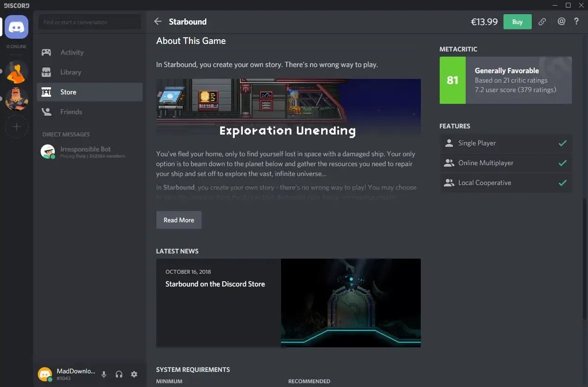Click the SYSTEM REQUIREMENTS heading

(x=193, y=370)
